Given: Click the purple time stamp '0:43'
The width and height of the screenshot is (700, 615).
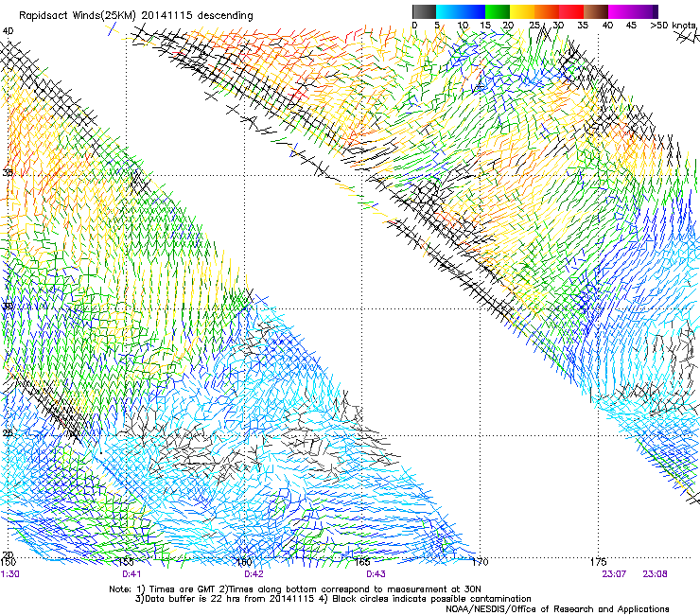Looking at the screenshot, I should [376, 574].
